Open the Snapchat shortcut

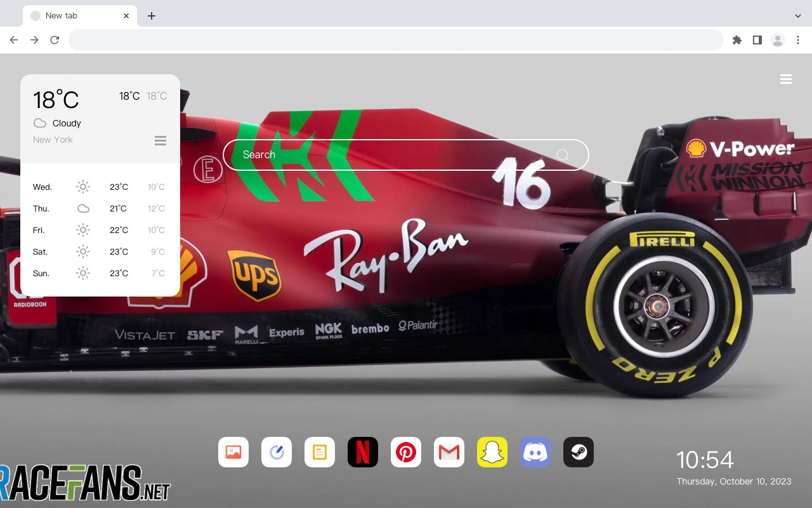tap(492, 452)
